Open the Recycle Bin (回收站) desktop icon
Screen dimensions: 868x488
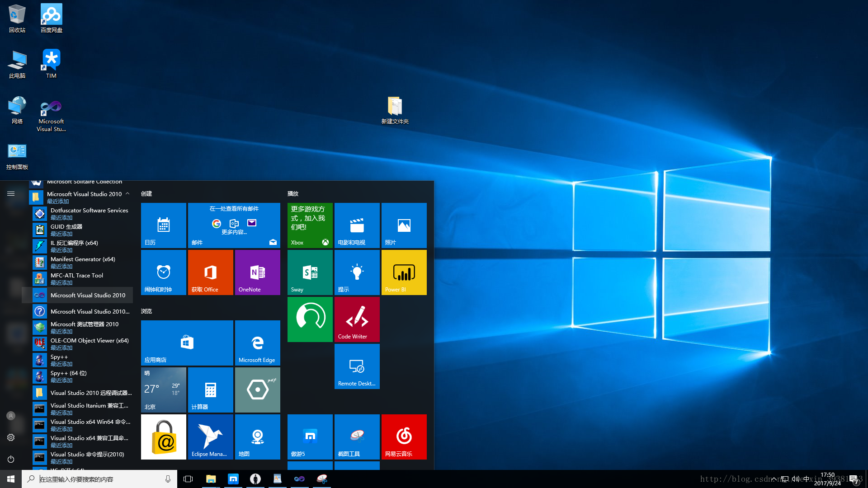[17, 19]
